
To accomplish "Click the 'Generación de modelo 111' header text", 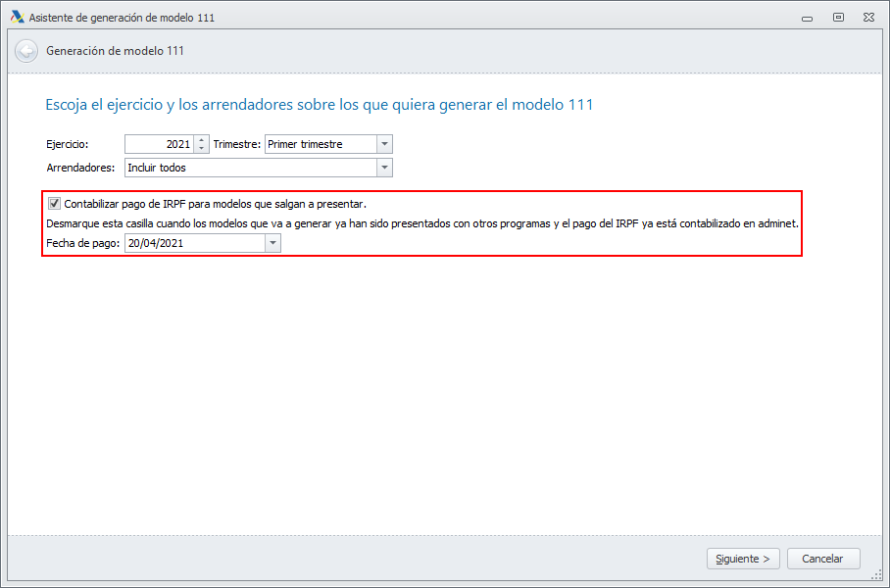I will point(116,51).
